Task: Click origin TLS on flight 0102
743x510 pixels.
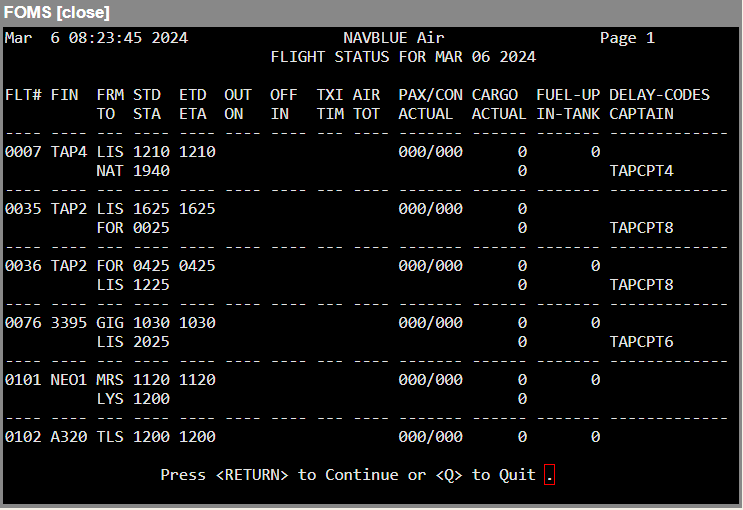Action: pyautogui.click(x=110, y=437)
